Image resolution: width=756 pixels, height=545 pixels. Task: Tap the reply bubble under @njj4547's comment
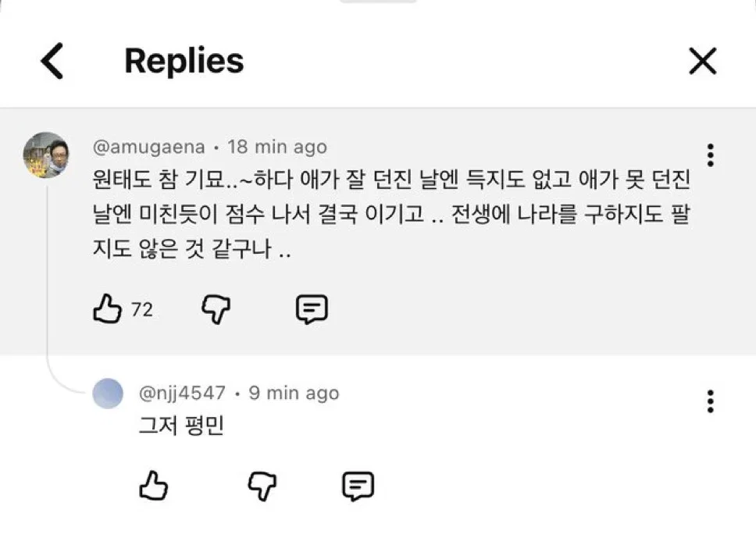pyautogui.click(x=358, y=486)
